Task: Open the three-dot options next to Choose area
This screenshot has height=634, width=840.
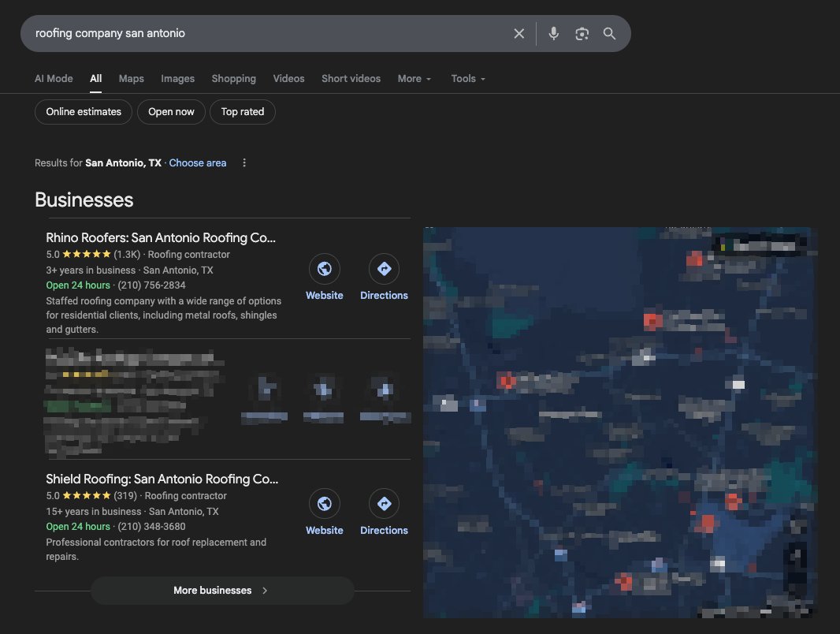Action: coord(244,162)
